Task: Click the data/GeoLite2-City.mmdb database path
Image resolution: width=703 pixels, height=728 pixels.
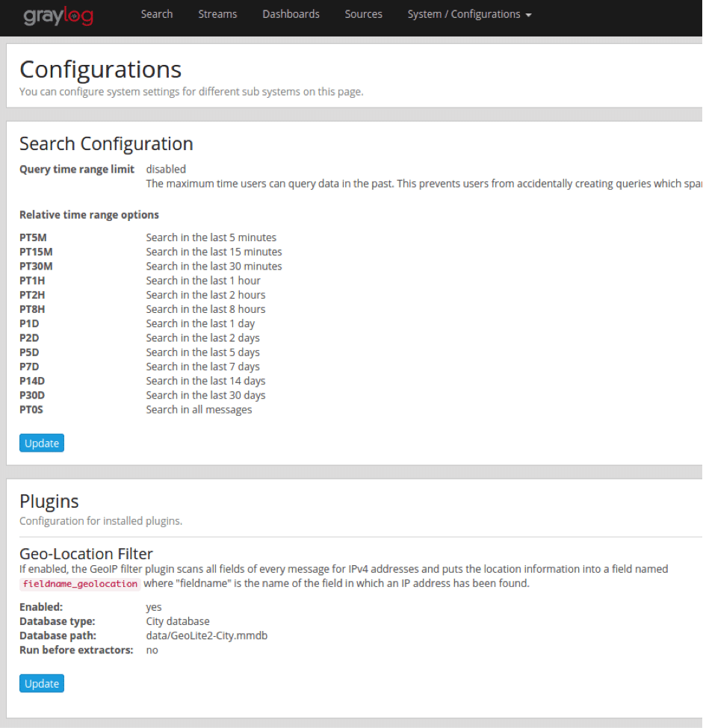Action: click(206, 635)
